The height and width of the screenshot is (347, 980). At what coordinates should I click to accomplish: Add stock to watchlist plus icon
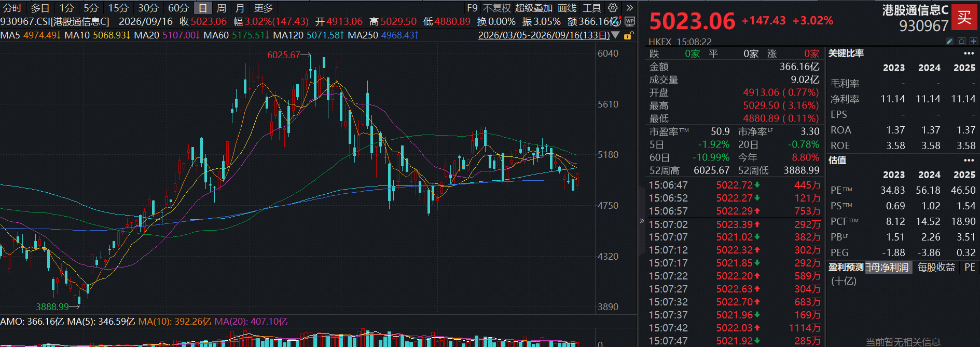973,42
